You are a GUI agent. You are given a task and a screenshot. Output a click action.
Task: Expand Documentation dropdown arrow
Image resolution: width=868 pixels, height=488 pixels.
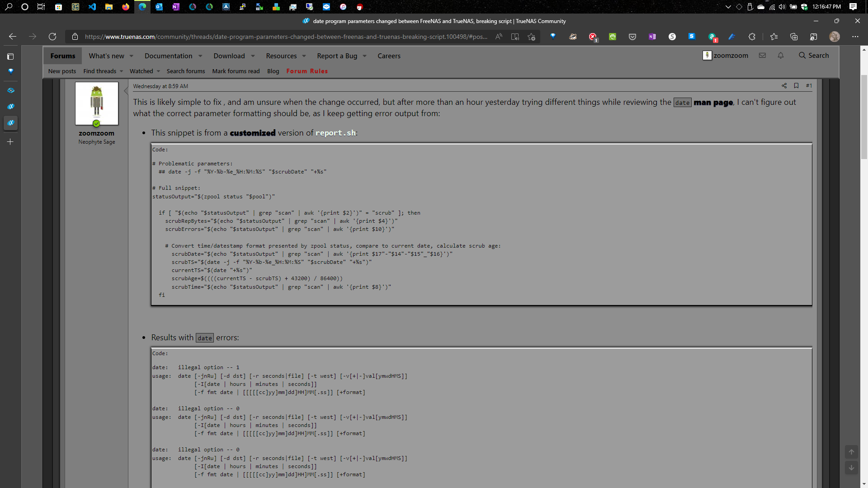(200, 56)
